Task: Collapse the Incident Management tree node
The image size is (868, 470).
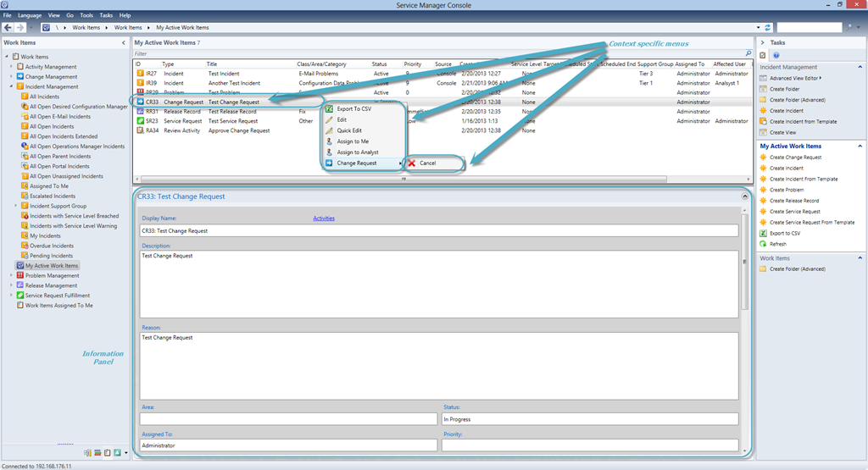Action: click(11, 86)
